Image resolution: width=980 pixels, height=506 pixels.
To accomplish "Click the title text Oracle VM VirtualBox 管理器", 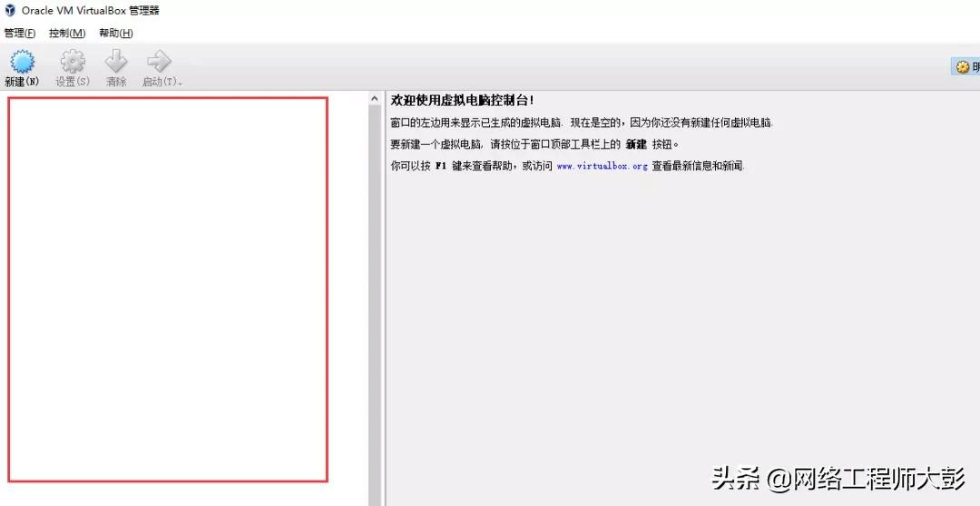I will (x=91, y=11).
